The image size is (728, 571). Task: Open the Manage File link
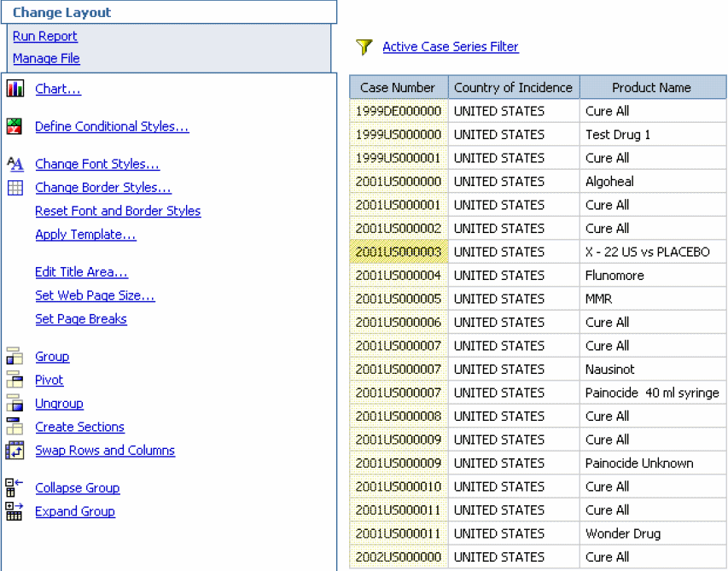(46, 58)
